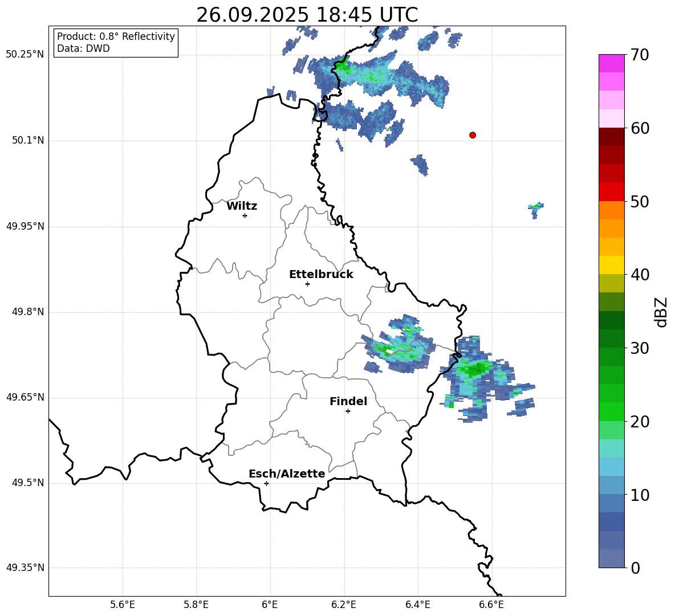Click the Ettelbruck station cross marker
Image resolution: width=675 pixels, height=616 pixels.
click(307, 284)
